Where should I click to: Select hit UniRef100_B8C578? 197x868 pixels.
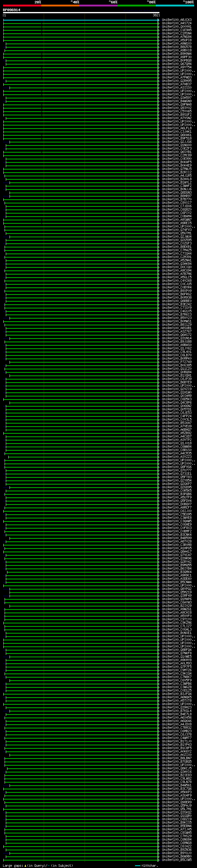click(x=177, y=47)
